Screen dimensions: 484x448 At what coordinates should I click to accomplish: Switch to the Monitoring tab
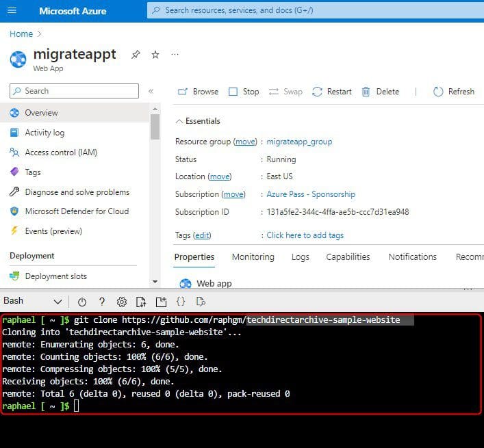pos(253,257)
